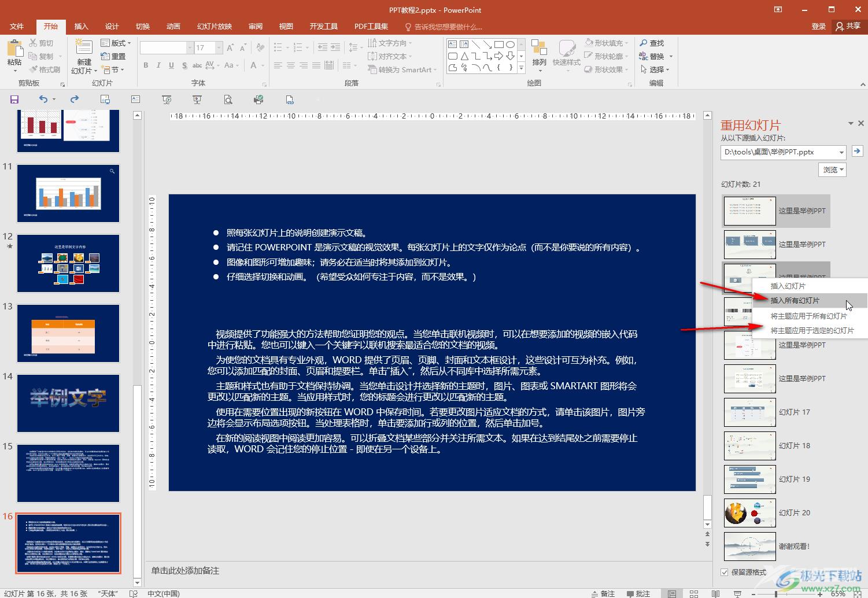Switch to the Design tab
868x598 pixels.
click(112, 27)
